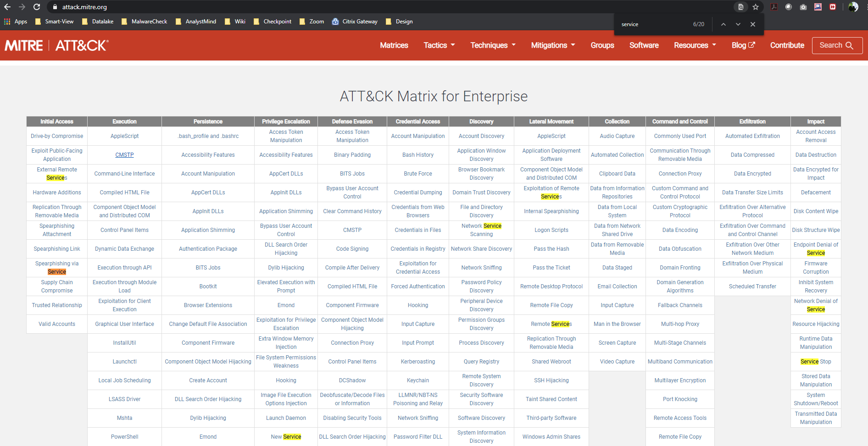Click the find bar 'service' text field
Screen dimensions: 868x446
(654, 24)
